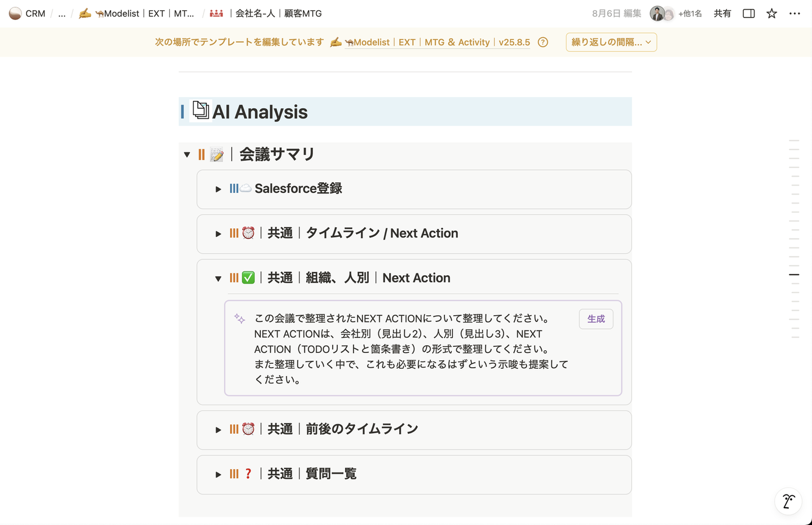812x525 pixels.
Task: Expand the 前後のタイムライン section
Action: click(x=218, y=430)
